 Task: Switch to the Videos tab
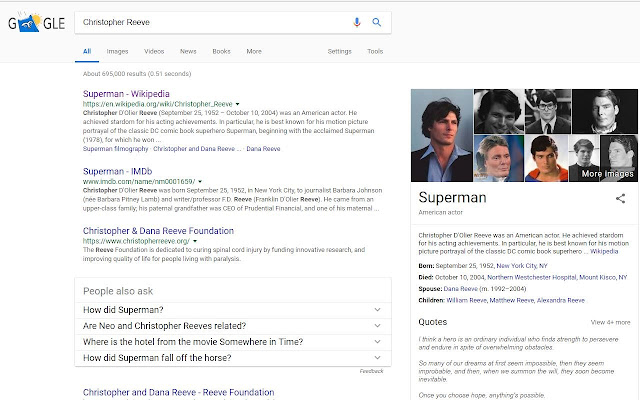[154, 51]
